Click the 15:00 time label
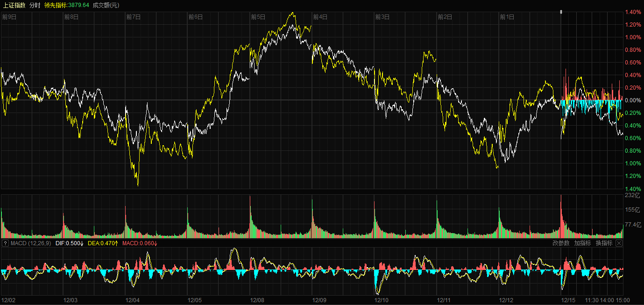This screenshot has width=644, height=305. point(623,300)
